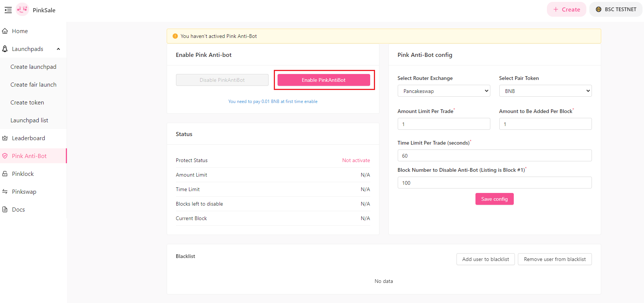644x303 pixels.
Task: Click the Pinklock padlock icon
Action: pyautogui.click(x=5, y=174)
